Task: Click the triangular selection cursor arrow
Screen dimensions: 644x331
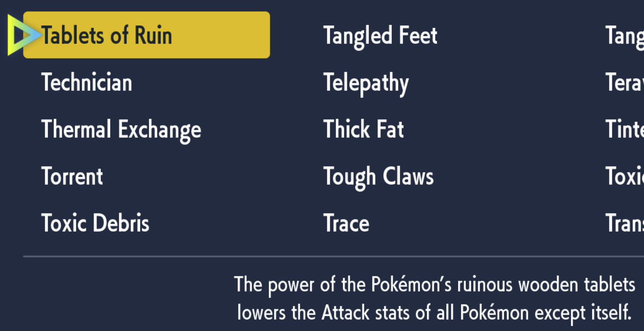Action: click(x=22, y=35)
